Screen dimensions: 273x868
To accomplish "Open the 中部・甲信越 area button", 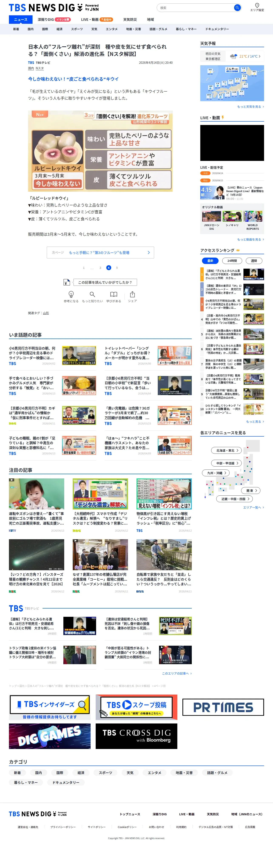I will click(226, 463).
